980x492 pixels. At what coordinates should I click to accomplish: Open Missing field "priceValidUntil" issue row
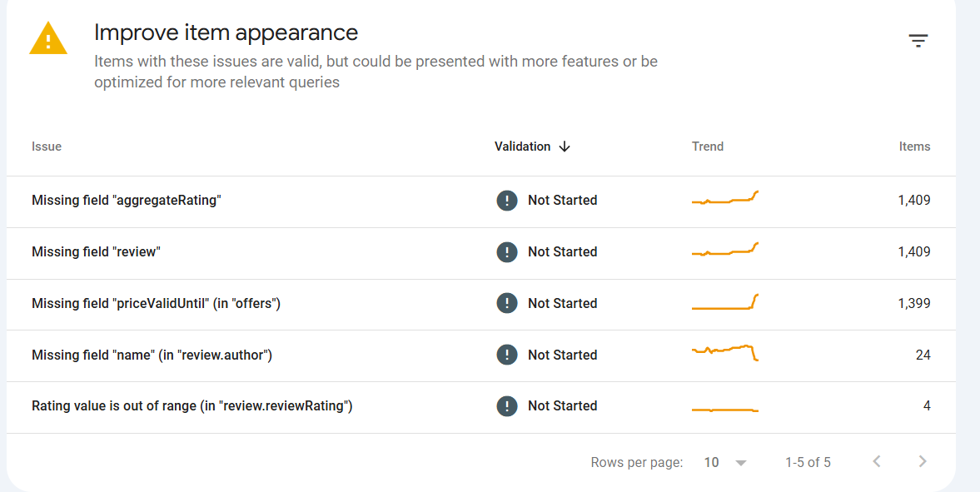[x=481, y=303]
